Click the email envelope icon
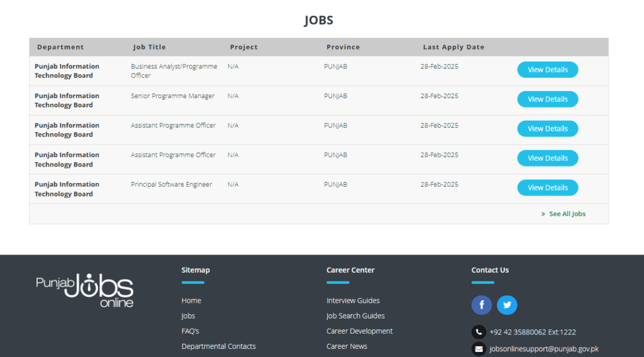 [479, 349]
